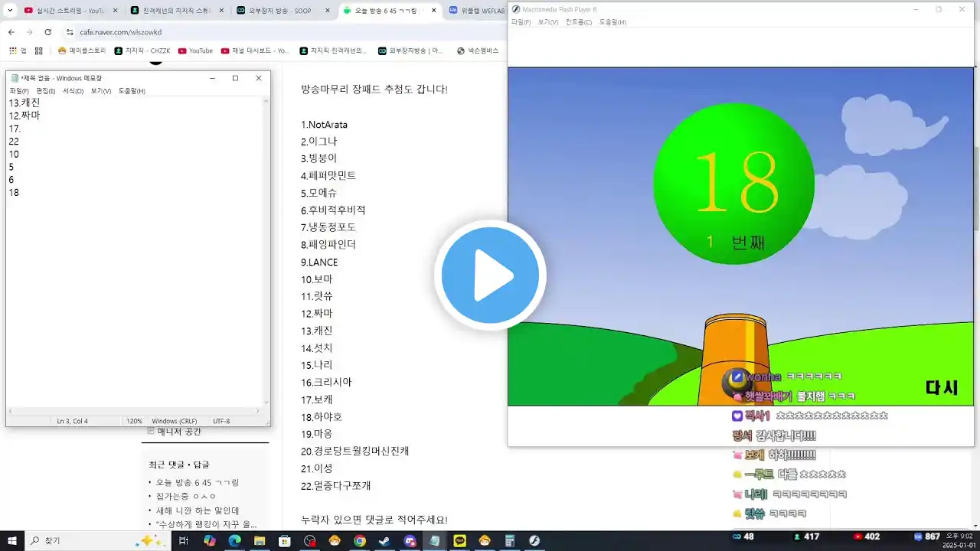This screenshot has height=551, width=980.
Task: Reload the Naver cafe page
Action: pyautogui.click(x=47, y=32)
